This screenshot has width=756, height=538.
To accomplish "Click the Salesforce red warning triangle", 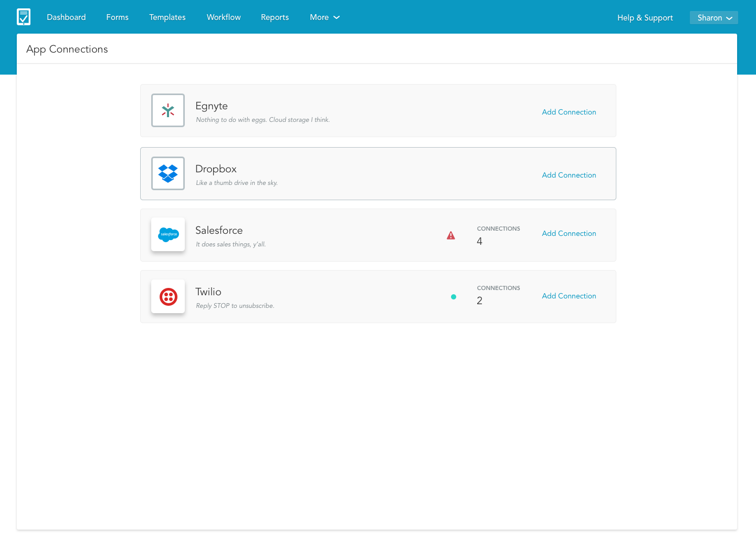I will click(451, 235).
